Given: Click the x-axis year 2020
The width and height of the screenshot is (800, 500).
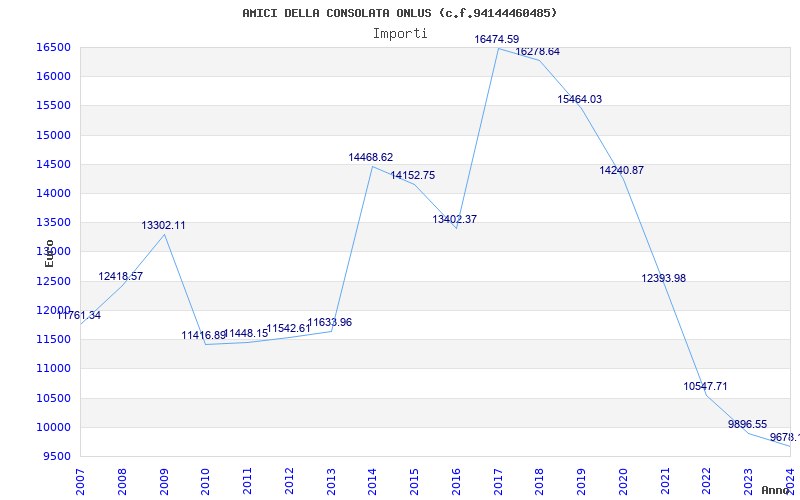Looking at the screenshot, I should 623,482.
